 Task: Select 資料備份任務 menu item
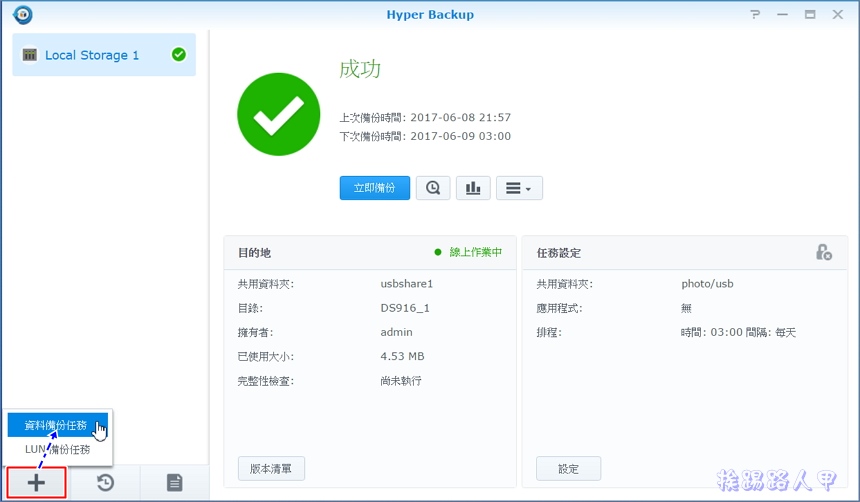coord(57,425)
